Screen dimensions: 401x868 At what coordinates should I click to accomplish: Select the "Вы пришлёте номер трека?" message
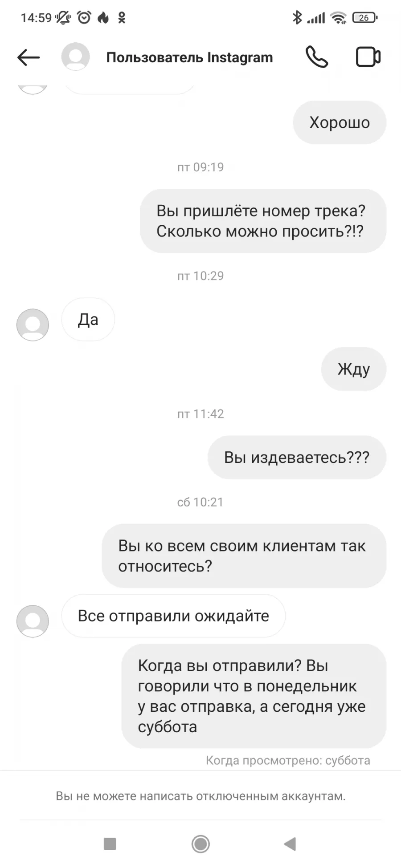[263, 221]
